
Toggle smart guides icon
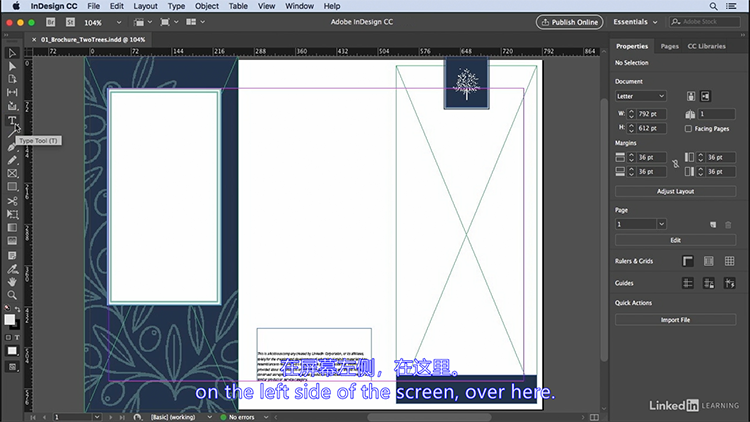pyautogui.click(x=729, y=283)
